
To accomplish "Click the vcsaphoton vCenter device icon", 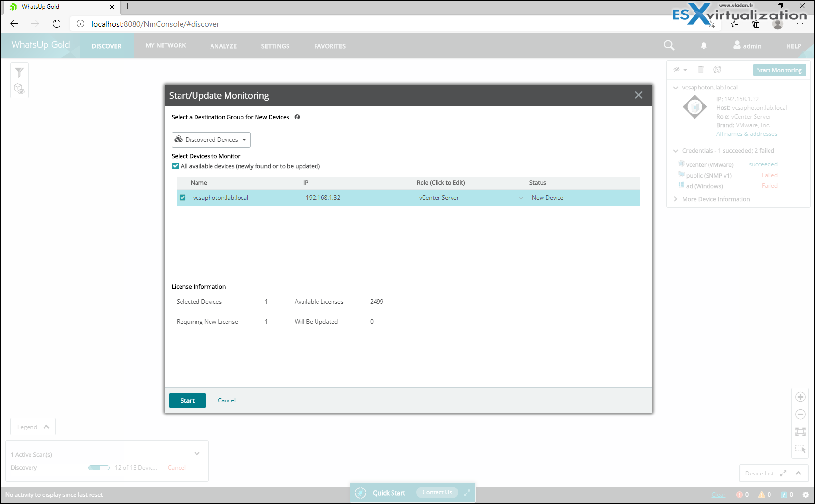I will click(x=695, y=107).
